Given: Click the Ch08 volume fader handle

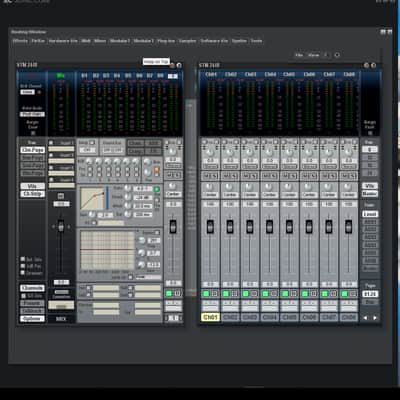Looking at the screenshot, I should pyautogui.click(x=348, y=226).
